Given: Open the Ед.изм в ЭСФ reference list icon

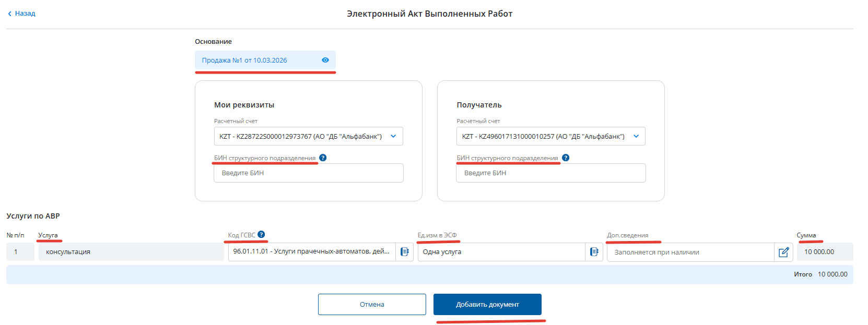Looking at the screenshot, I should tap(594, 252).
